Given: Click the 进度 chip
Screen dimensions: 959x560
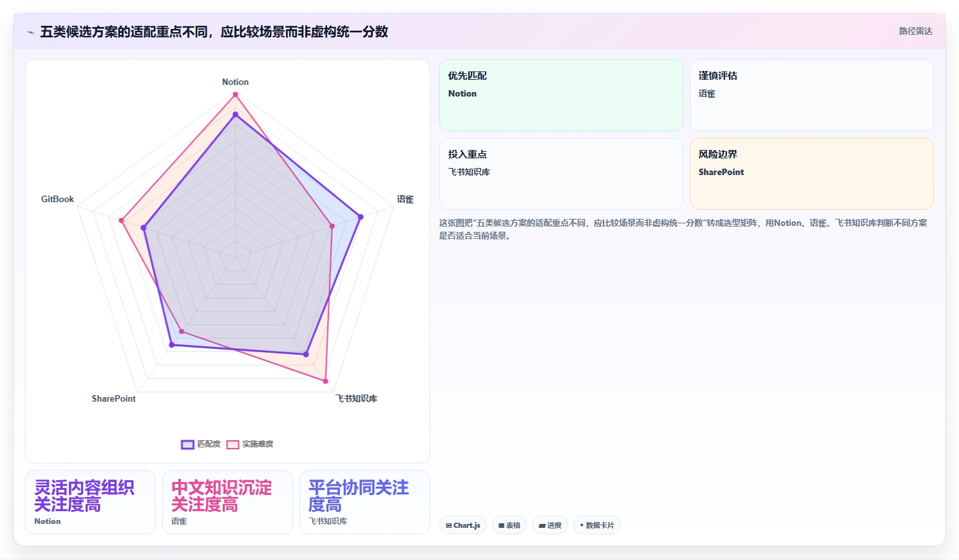Looking at the screenshot, I should tap(550, 525).
